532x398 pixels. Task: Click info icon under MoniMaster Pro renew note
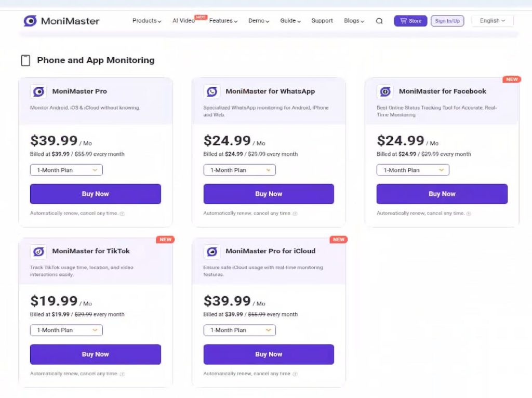[x=122, y=214]
